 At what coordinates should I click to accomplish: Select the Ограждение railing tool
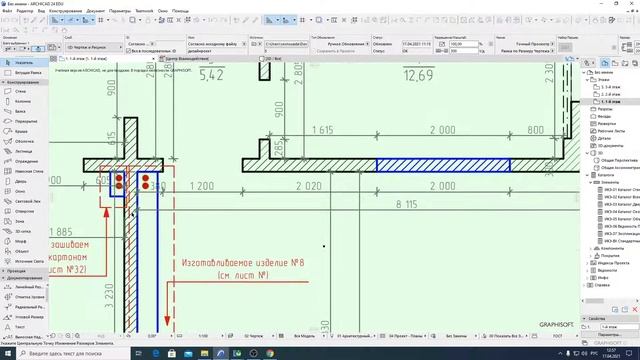(24, 161)
